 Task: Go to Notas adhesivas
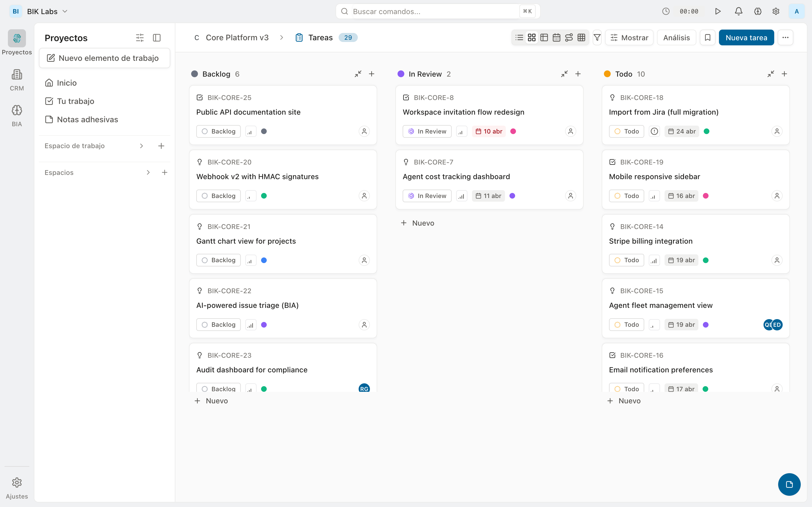(x=87, y=120)
